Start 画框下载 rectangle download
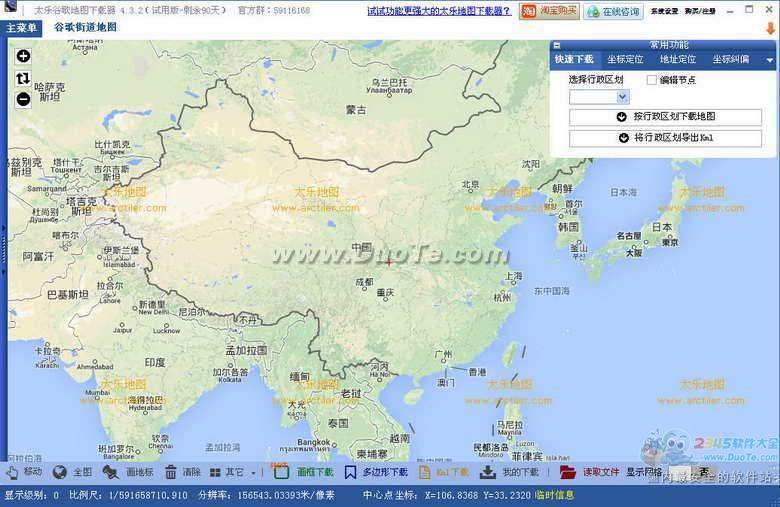 (x=303, y=472)
